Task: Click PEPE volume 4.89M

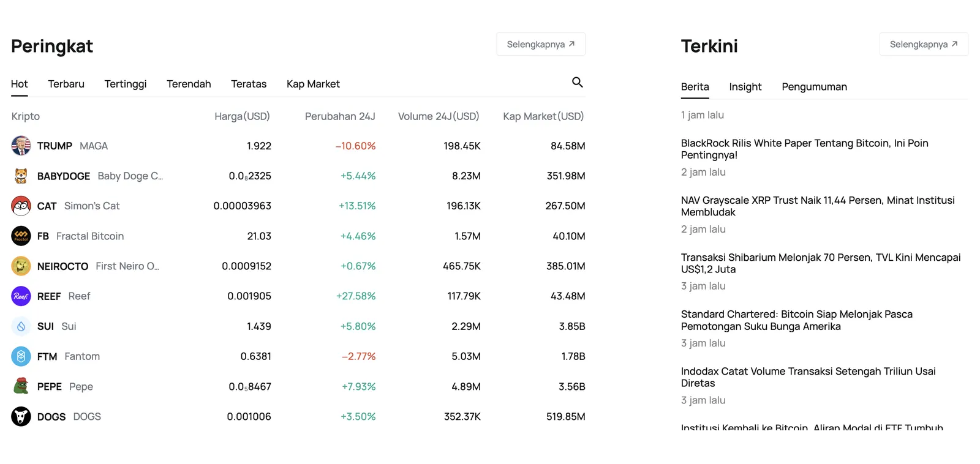Action: (466, 386)
